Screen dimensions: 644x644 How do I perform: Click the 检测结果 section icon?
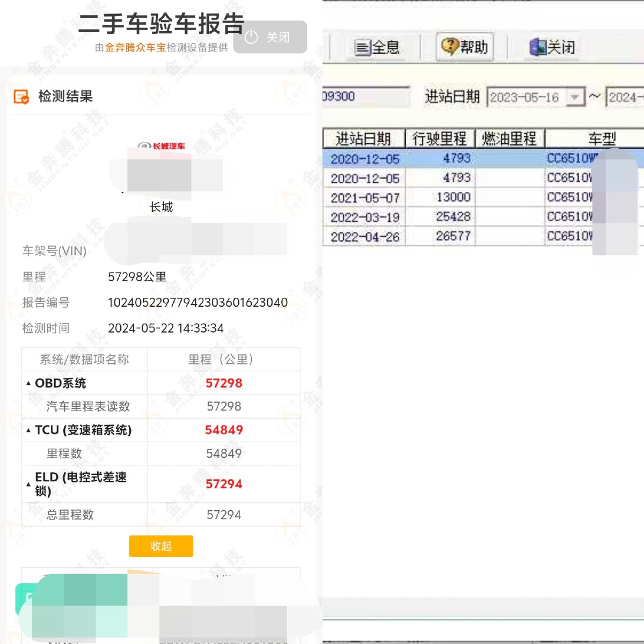(x=21, y=97)
